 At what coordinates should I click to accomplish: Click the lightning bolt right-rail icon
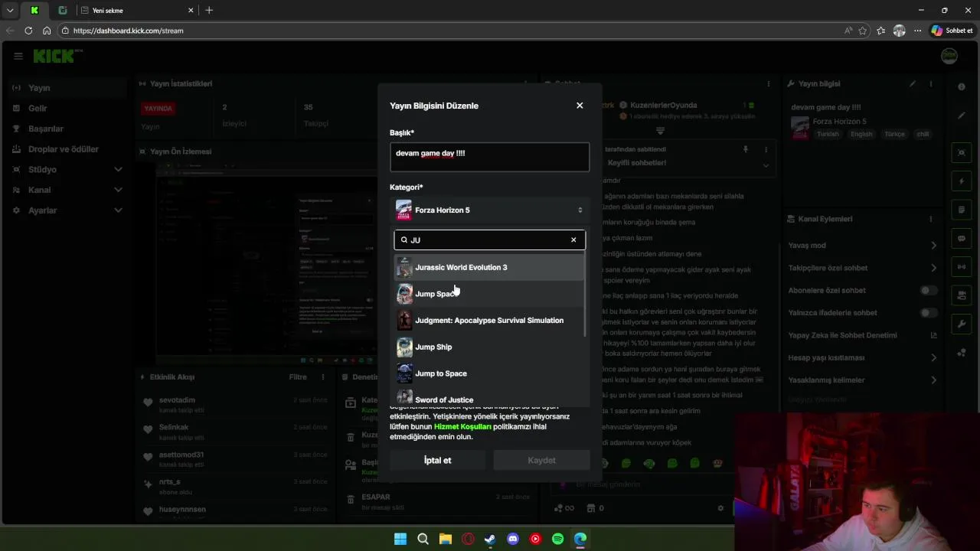pyautogui.click(x=962, y=181)
